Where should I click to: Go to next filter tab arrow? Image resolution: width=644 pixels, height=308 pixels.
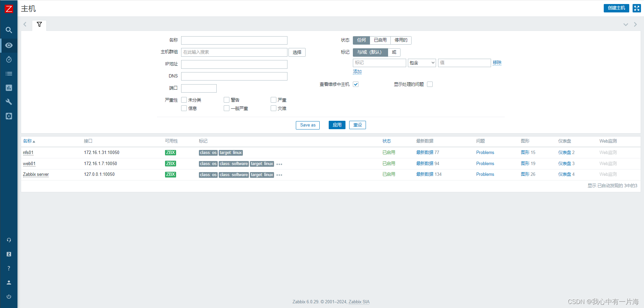[x=635, y=24]
